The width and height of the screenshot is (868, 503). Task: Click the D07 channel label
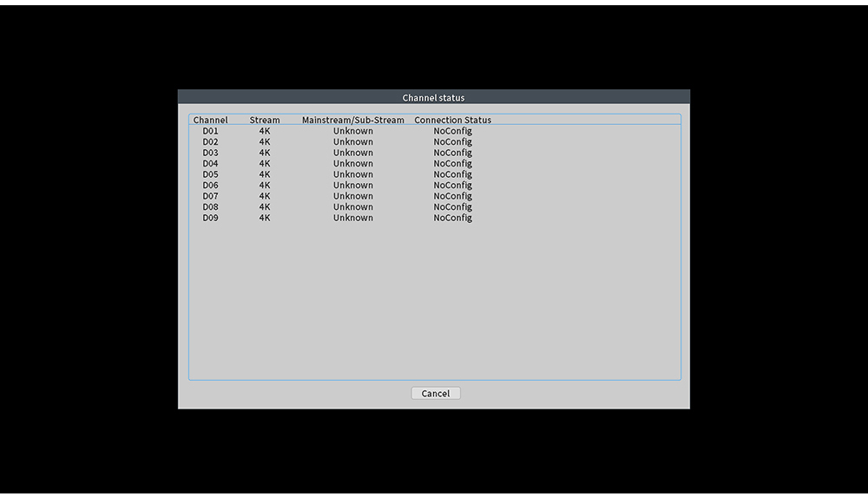pos(211,196)
